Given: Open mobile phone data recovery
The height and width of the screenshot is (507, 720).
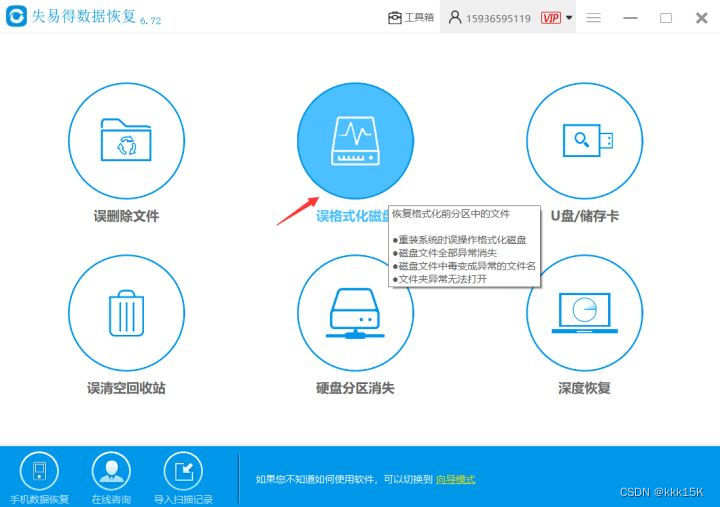Looking at the screenshot, I should click(x=39, y=471).
